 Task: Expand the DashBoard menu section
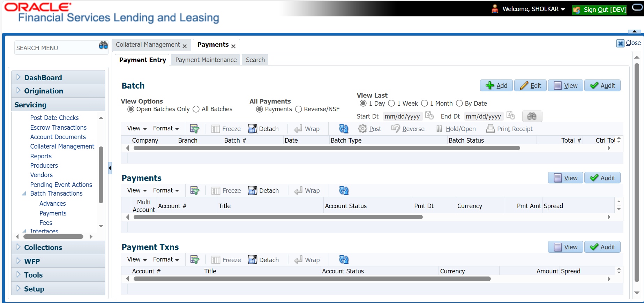[58, 77]
